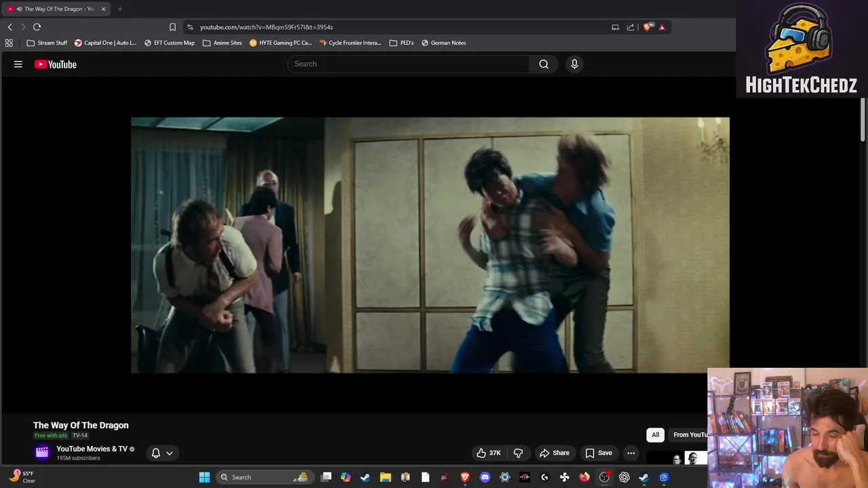Open the Cycle Frontier Interactive bookmark
The image size is (868, 488).
pyautogui.click(x=351, y=43)
